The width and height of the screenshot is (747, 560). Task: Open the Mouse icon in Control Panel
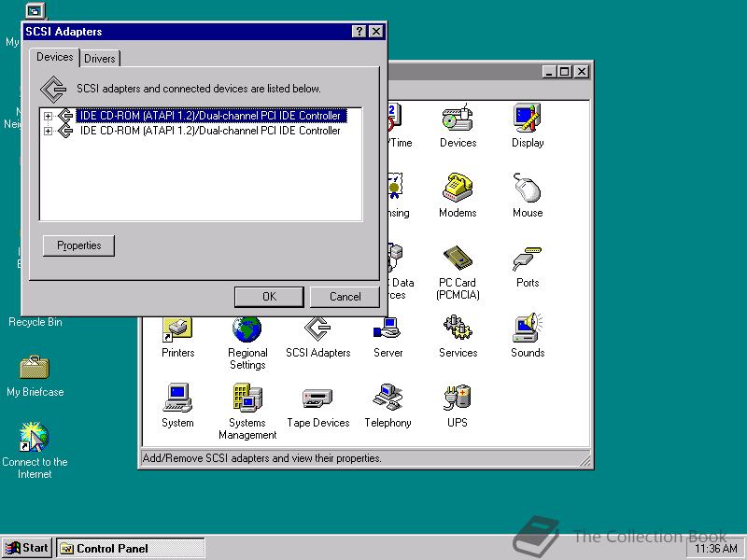click(528, 196)
